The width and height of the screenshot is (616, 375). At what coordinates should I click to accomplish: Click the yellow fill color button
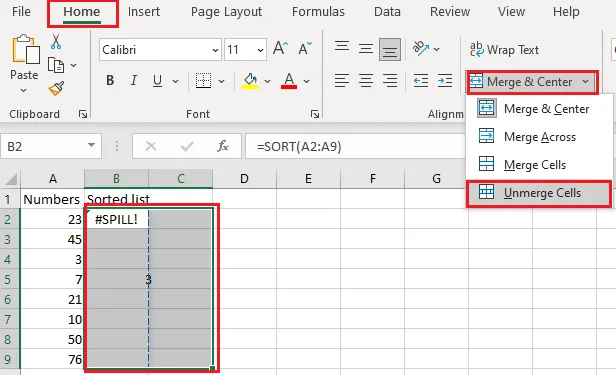(250, 81)
